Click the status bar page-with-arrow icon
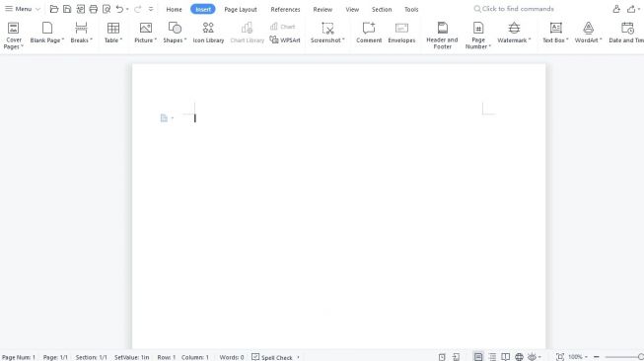The image size is (644, 361). (456, 357)
